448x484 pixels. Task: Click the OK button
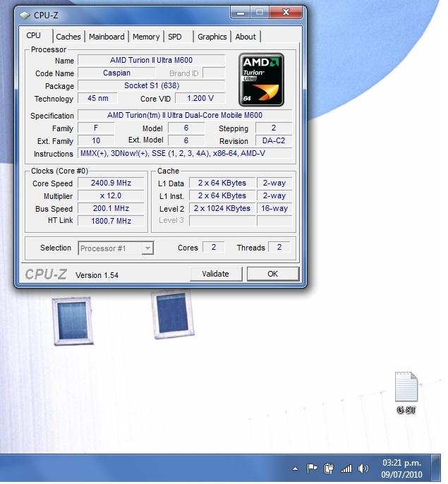pos(273,274)
